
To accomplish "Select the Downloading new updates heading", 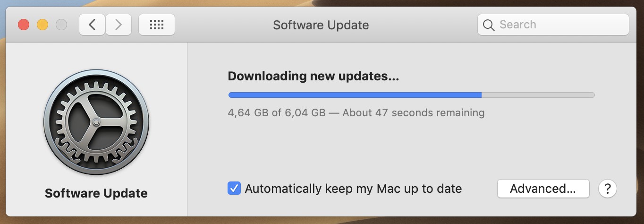I will [314, 76].
